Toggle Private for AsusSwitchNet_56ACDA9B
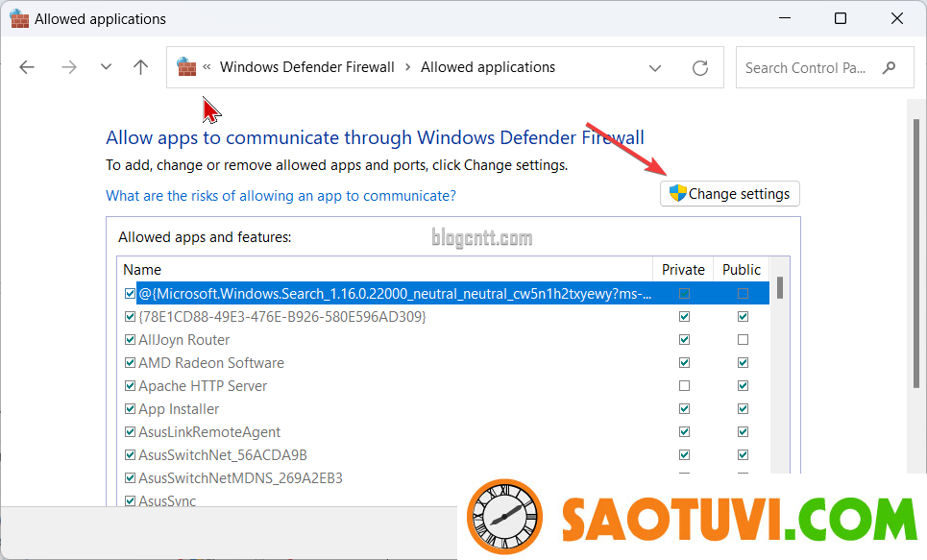927x560 pixels. tap(685, 454)
